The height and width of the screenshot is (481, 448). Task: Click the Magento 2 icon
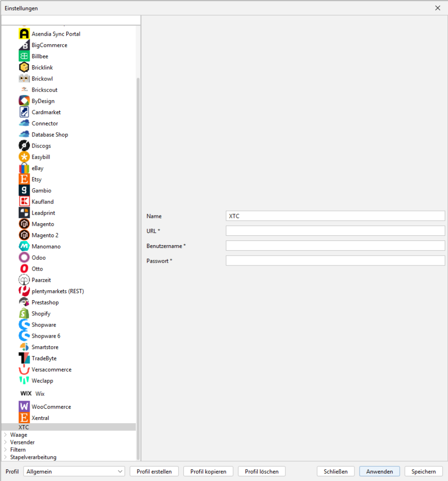[24, 235]
